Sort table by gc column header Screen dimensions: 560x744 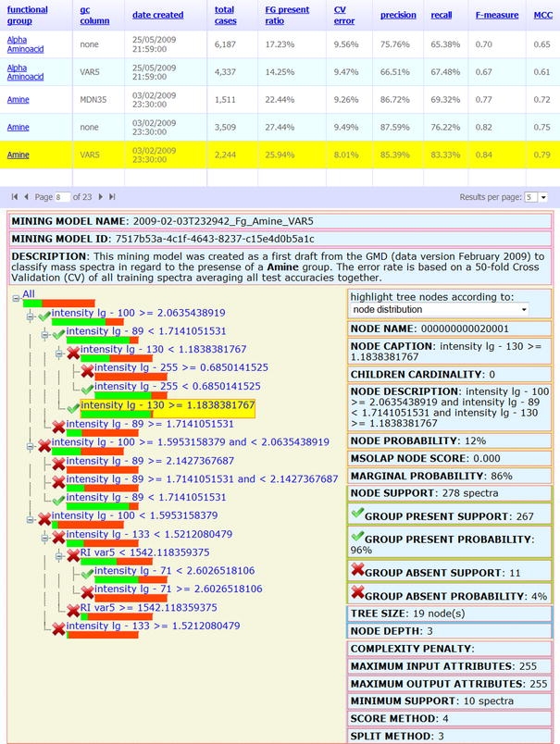(94, 15)
